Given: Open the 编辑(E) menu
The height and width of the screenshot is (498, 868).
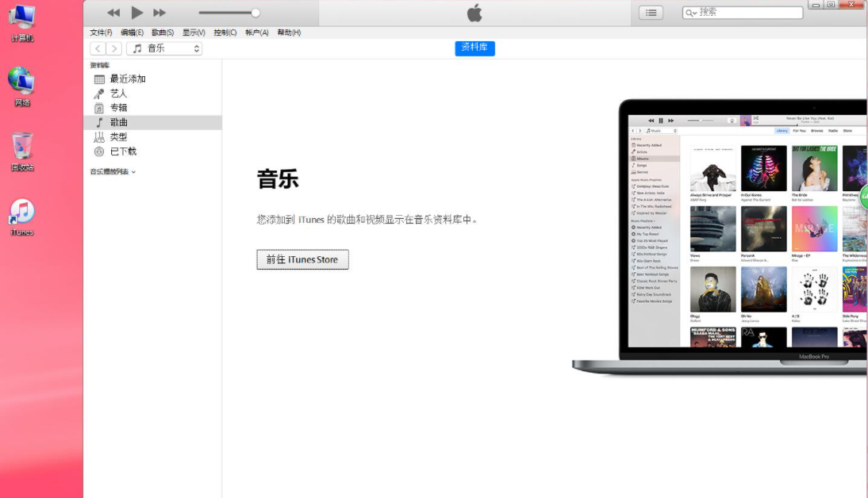Looking at the screenshot, I should [x=132, y=33].
